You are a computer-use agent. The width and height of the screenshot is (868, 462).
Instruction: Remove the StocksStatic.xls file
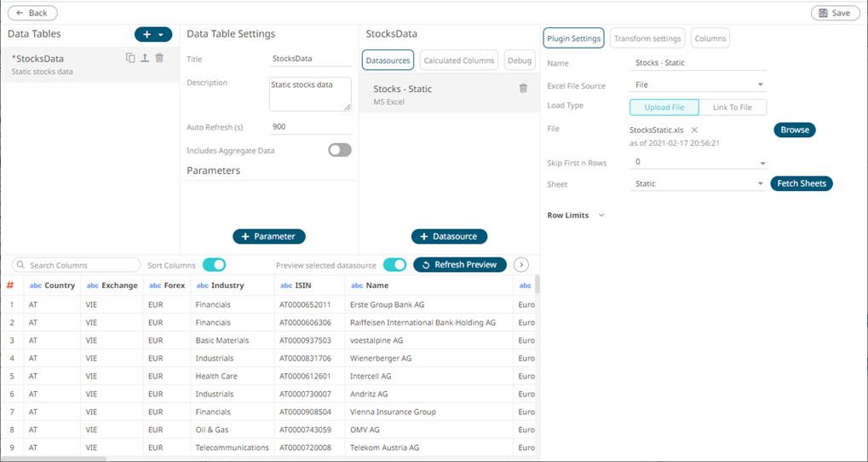coord(694,130)
